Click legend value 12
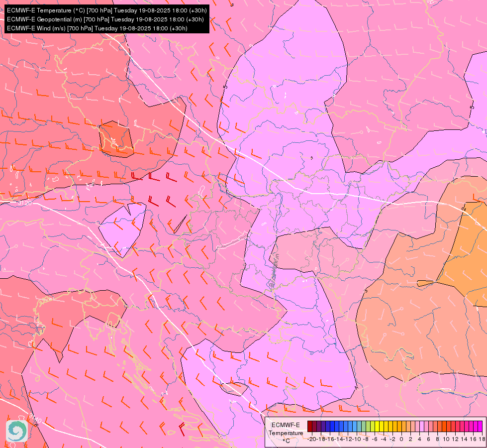 [x=455, y=440]
